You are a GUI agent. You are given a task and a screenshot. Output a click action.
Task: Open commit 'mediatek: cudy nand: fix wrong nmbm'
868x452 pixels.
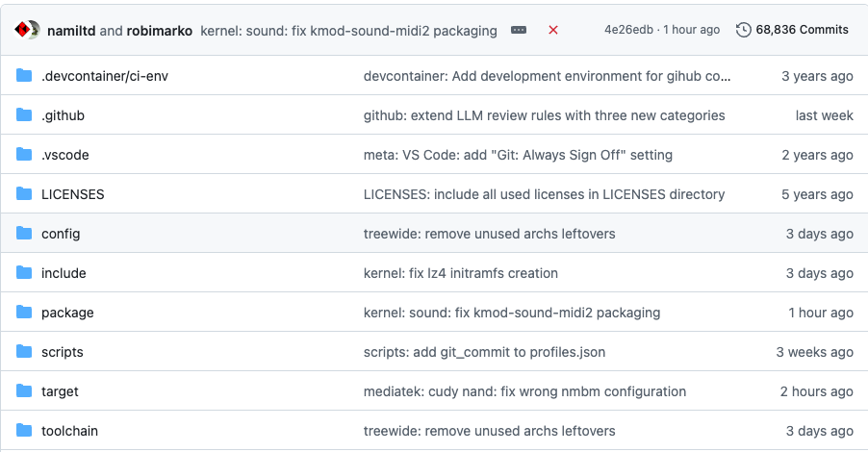coord(524,391)
